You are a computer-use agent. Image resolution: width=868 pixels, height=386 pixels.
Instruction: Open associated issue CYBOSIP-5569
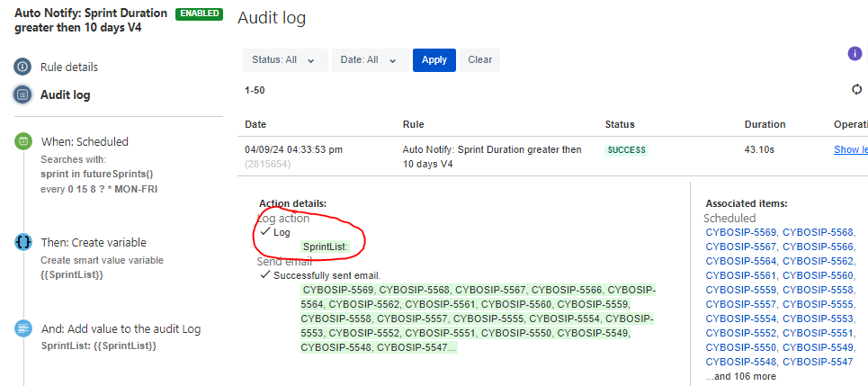pyautogui.click(x=741, y=232)
